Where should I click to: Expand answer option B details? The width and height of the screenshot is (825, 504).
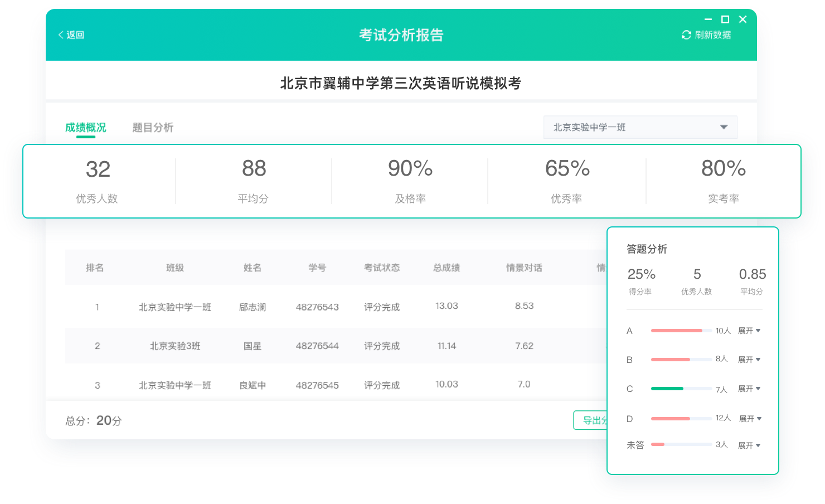click(749, 360)
